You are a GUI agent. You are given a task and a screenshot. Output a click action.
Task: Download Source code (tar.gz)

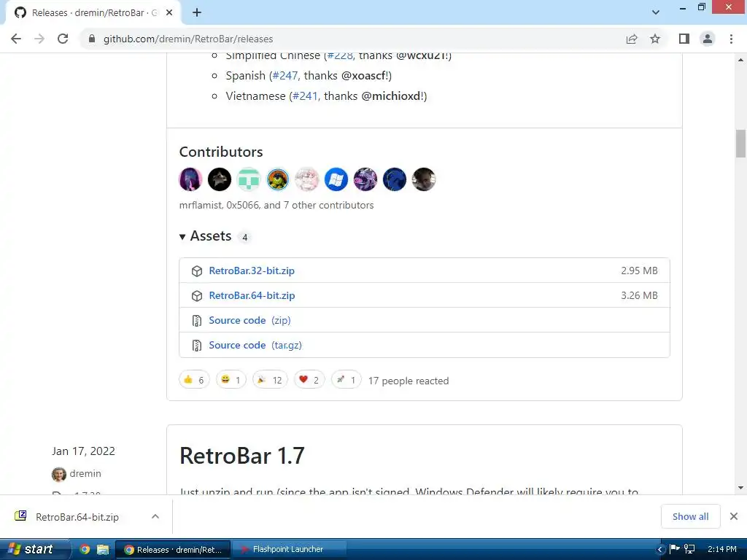(255, 345)
